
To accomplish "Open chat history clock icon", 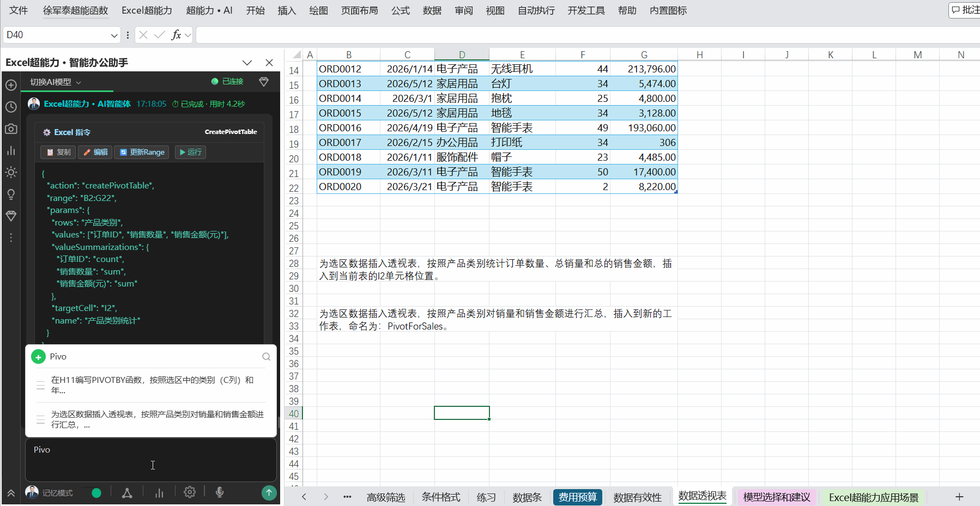I will 11,107.
